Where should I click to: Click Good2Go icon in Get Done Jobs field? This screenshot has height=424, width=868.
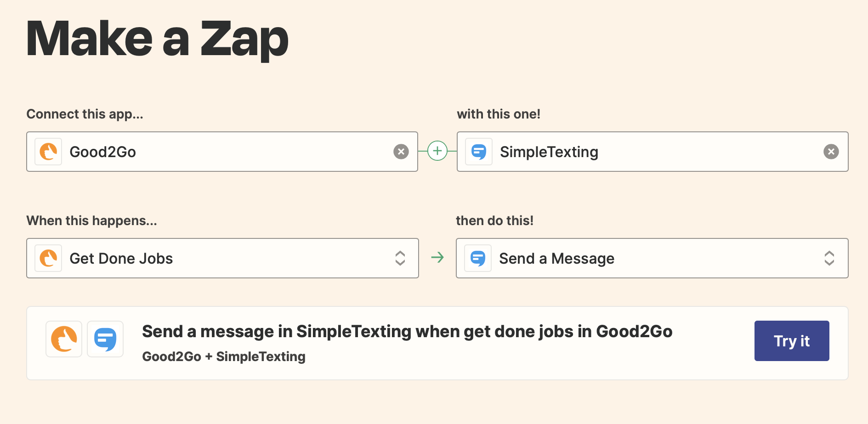coord(48,258)
